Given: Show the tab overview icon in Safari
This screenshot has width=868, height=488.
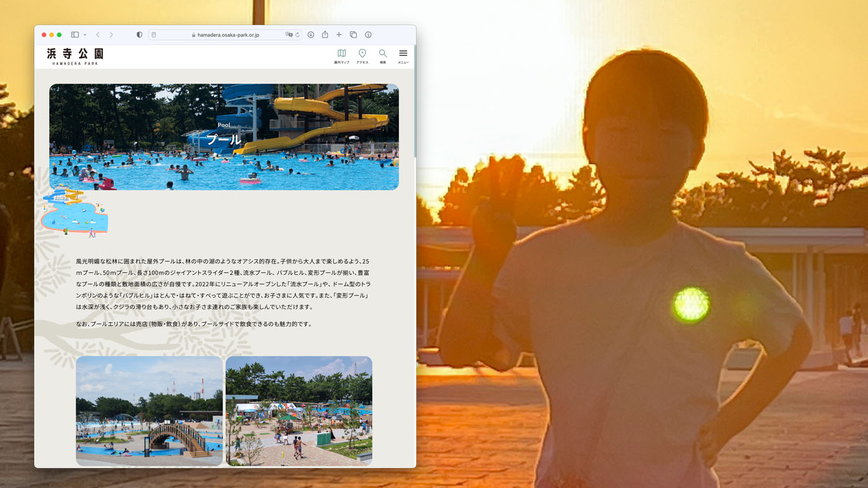Looking at the screenshot, I should (353, 34).
